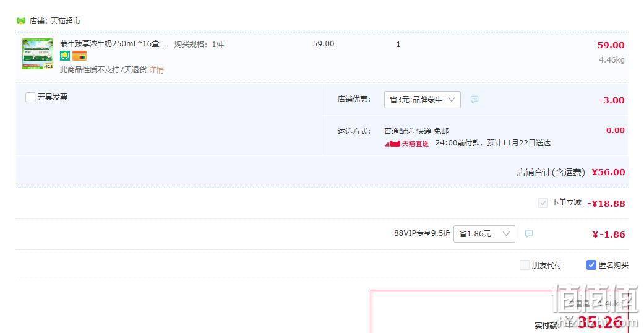Click the 4.46kg weight value
This screenshot has width=644, height=333.
coord(612,60)
